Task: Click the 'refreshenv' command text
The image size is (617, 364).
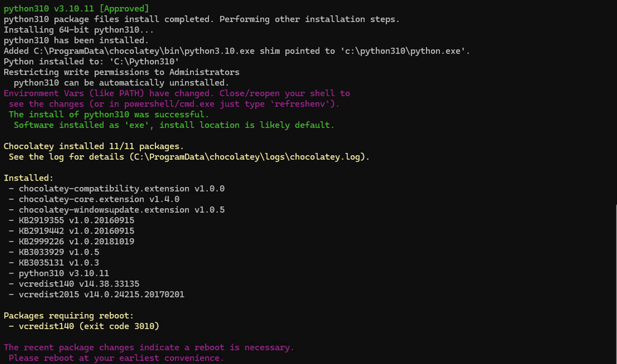Action: (x=300, y=104)
